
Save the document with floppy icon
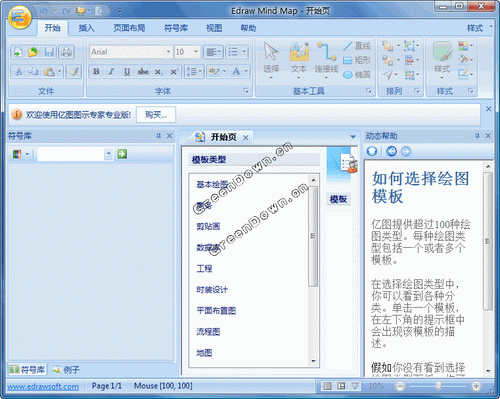(49, 52)
